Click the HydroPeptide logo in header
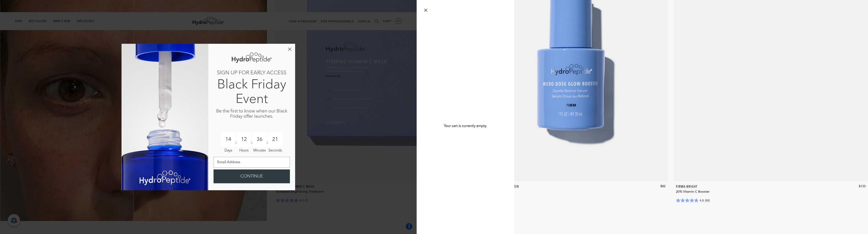Screen dimensions: 868x234 tap(208, 21)
